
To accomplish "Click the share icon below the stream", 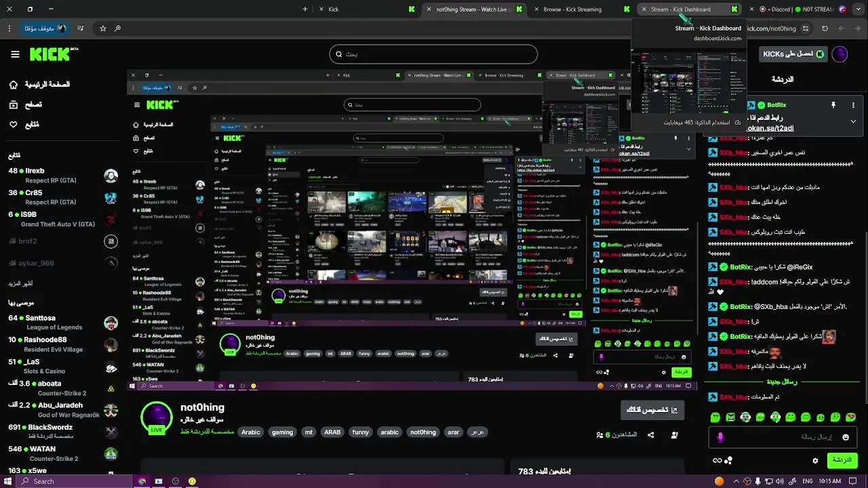I will [x=651, y=434].
